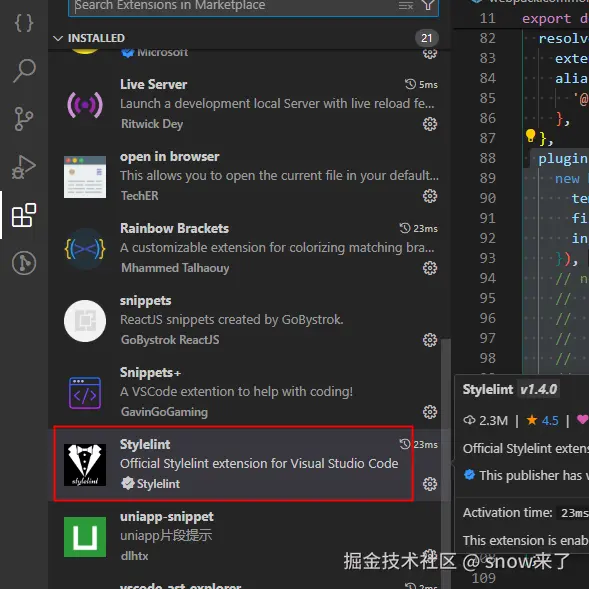Image resolution: width=589 pixels, height=589 pixels.
Task: Click Activation time label in hover card
Action: [507, 513]
